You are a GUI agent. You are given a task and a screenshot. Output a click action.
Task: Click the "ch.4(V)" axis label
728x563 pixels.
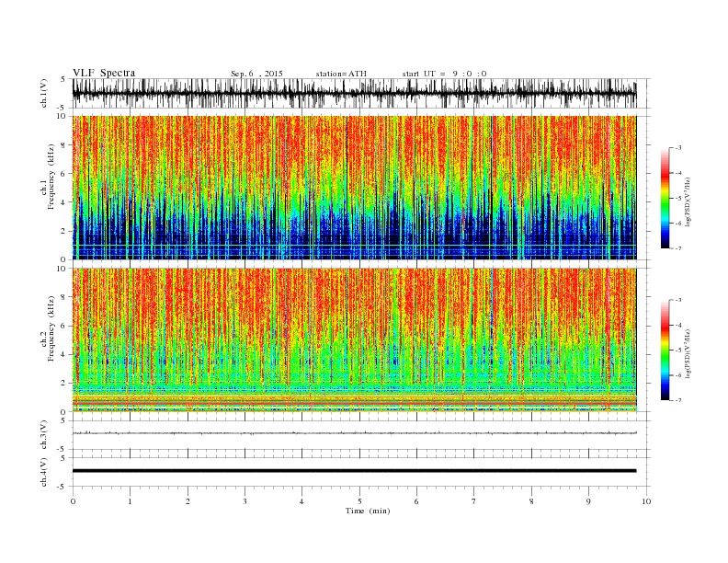tap(44, 472)
